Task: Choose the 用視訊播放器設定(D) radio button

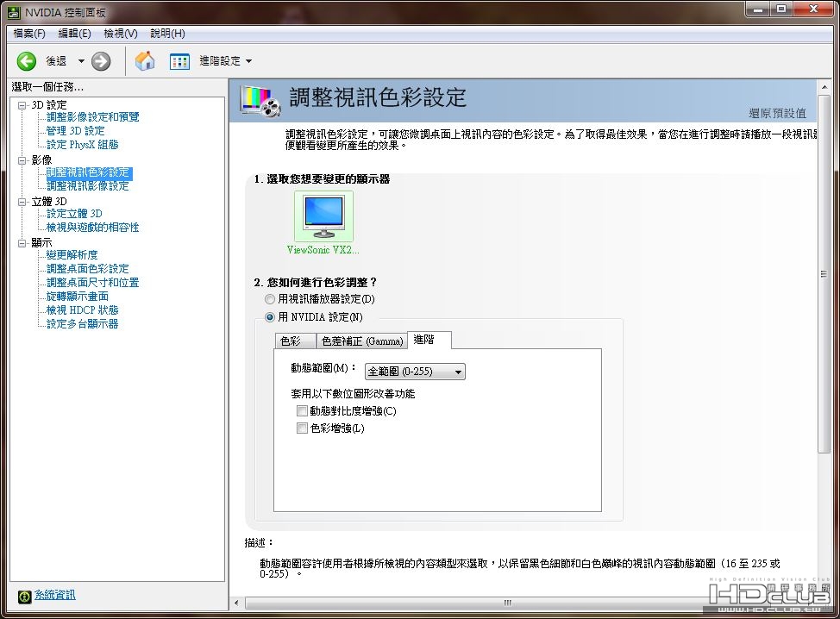Action: [270, 299]
